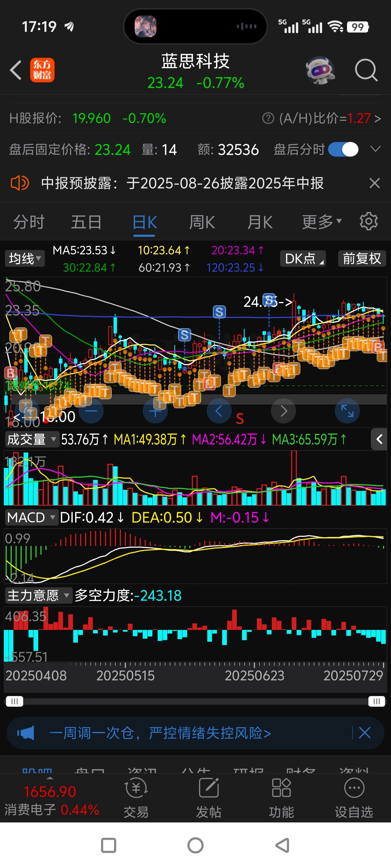Open 功能 functions icon

tap(281, 798)
